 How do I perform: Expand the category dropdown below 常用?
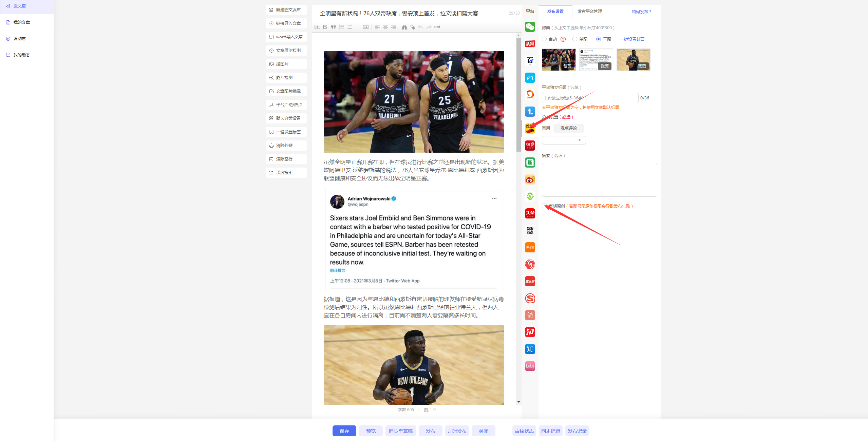(x=564, y=140)
